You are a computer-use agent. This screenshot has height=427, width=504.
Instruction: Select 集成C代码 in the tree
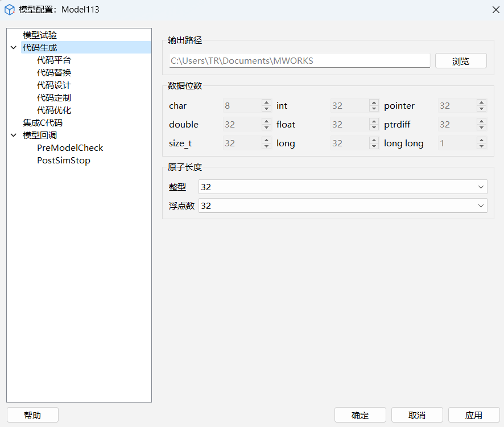click(x=43, y=123)
